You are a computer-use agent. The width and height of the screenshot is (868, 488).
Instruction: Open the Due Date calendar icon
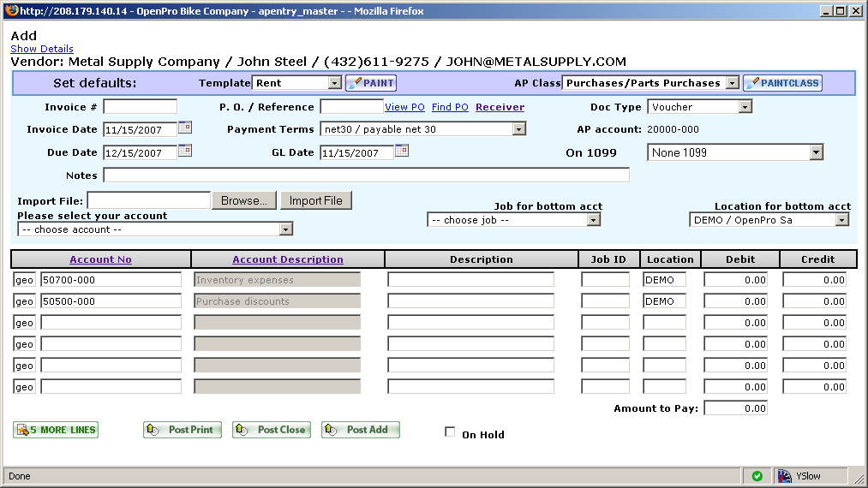click(184, 151)
